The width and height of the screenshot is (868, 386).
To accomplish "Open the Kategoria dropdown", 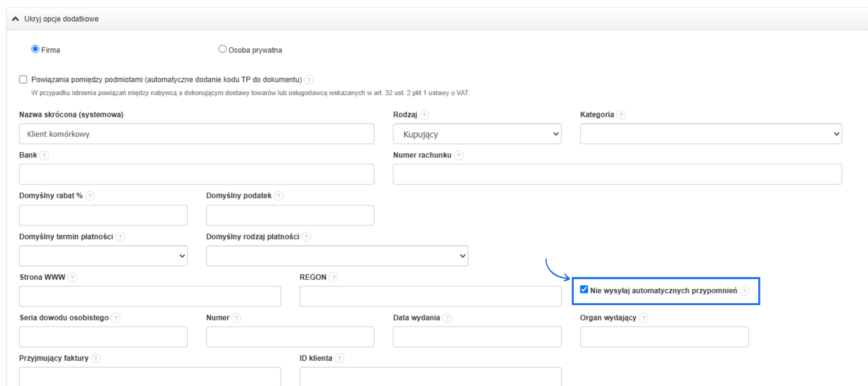I will pos(711,134).
